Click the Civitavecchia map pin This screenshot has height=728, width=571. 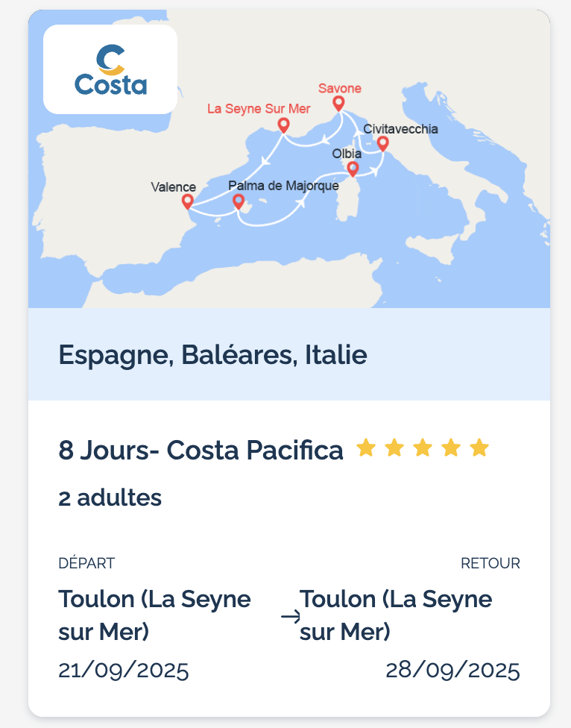point(382,144)
